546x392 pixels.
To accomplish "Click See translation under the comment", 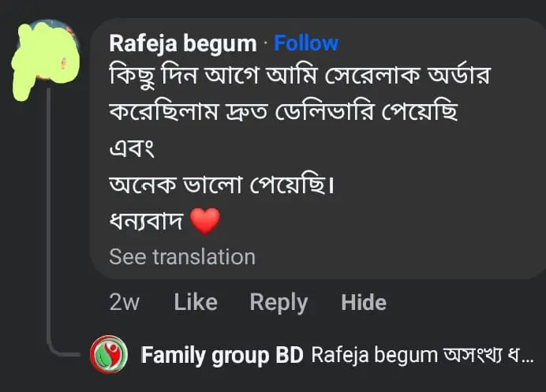I will click(x=182, y=256).
